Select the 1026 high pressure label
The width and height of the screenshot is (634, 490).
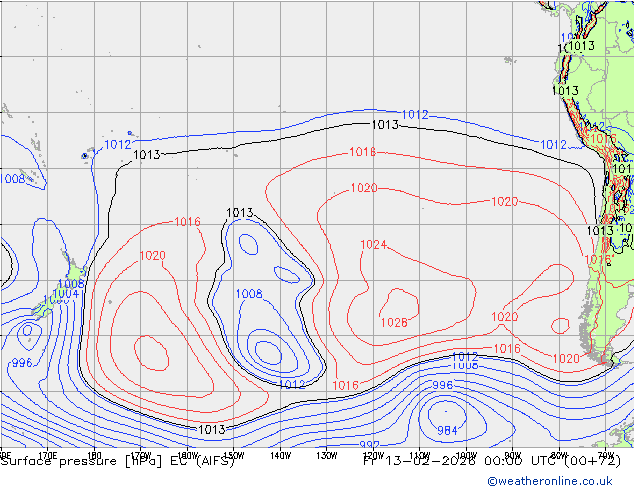[394, 322]
